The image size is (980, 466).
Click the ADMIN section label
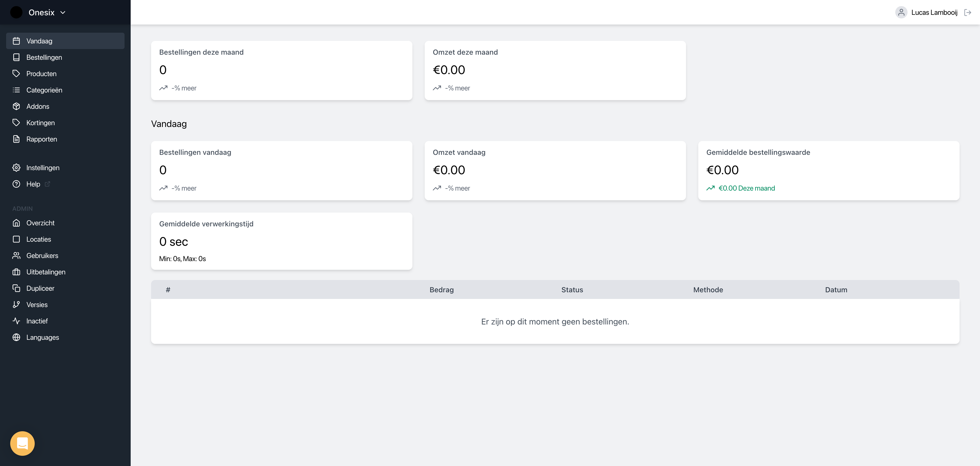pos(22,209)
